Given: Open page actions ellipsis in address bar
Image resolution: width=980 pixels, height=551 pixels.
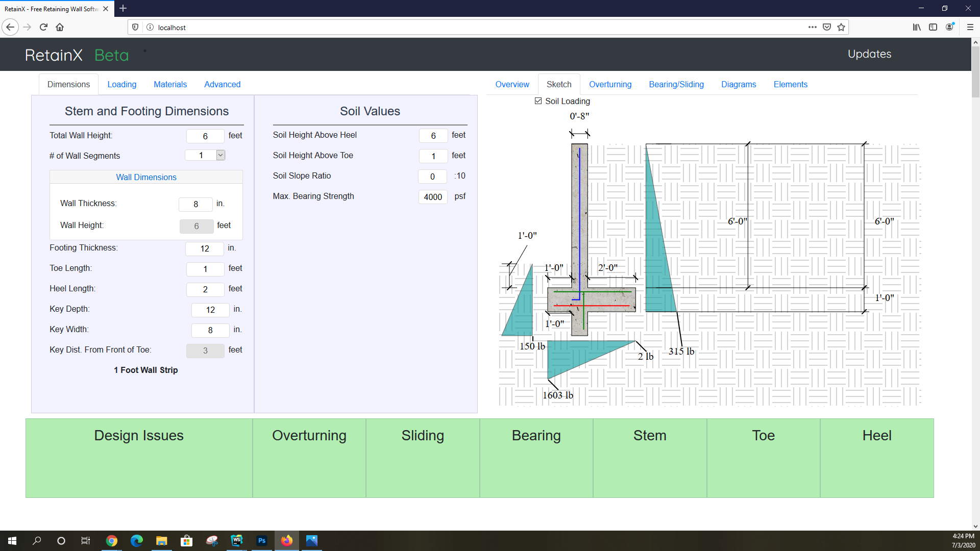Looking at the screenshot, I should 812,27.
